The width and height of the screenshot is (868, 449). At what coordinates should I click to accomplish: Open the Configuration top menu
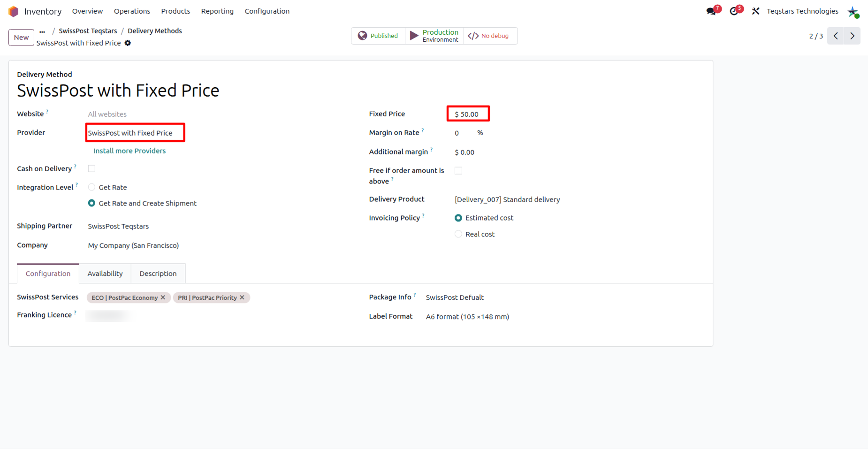(267, 11)
